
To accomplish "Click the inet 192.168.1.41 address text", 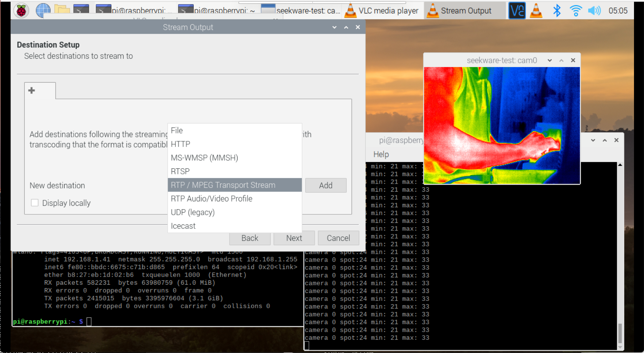I will tap(77, 259).
